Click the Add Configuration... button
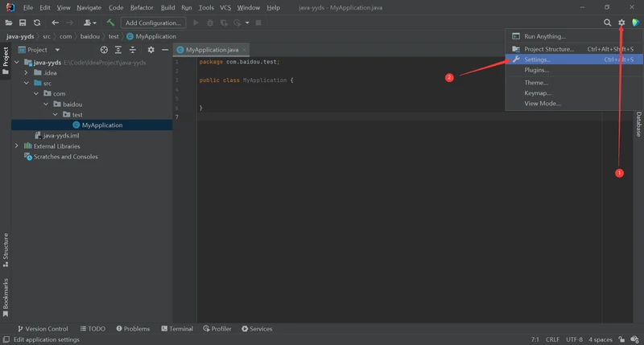644x345 pixels. tap(153, 23)
